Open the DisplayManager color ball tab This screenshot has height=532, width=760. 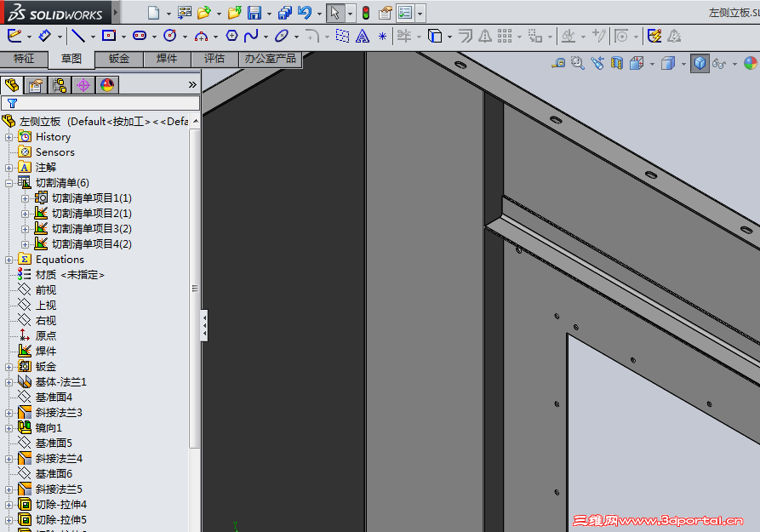[107, 85]
